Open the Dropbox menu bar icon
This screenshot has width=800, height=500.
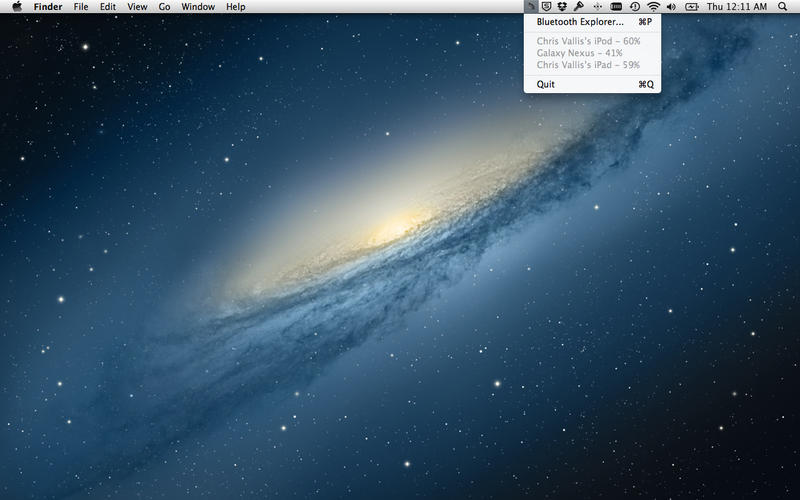point(562,7)
